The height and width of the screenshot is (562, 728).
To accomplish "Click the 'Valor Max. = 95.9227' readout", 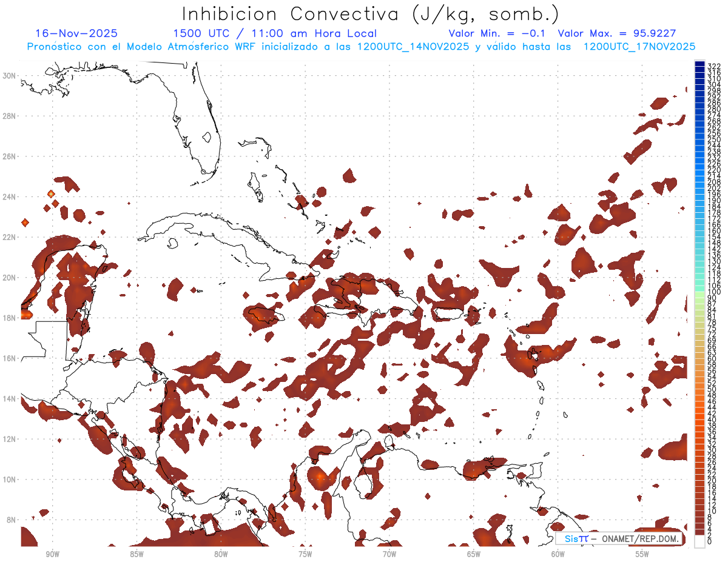I will (x=617, y=33).
